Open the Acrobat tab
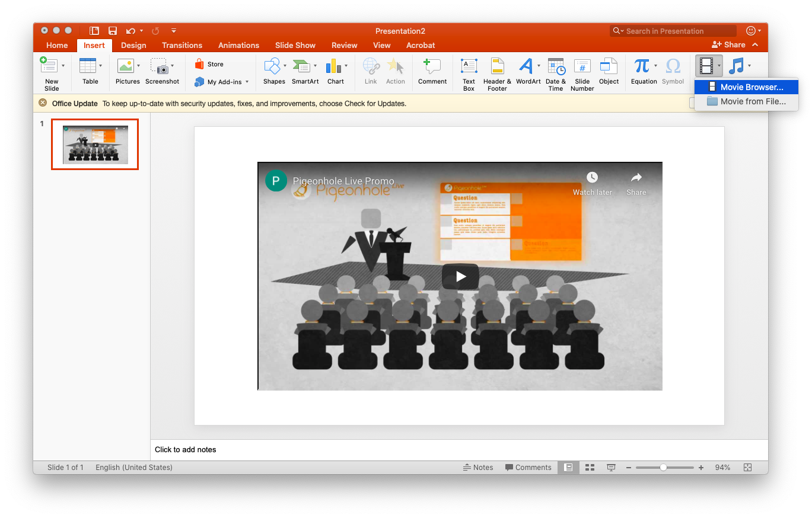The image size is (812, 518). 421,45
